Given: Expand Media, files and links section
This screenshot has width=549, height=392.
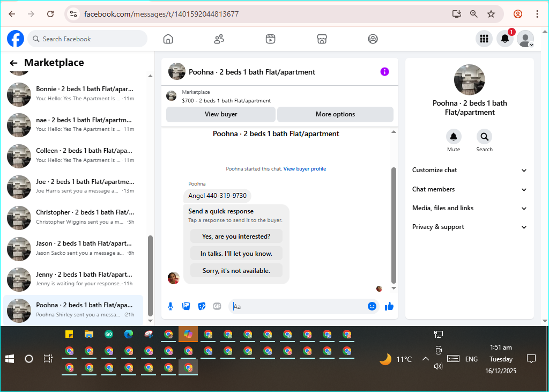Looking at the screenshot, I should (469, 208).
